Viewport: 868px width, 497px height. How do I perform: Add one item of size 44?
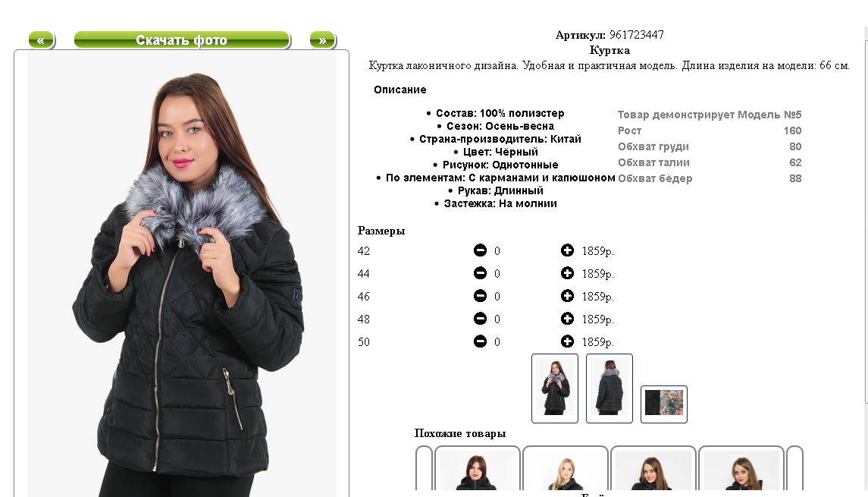567,273
